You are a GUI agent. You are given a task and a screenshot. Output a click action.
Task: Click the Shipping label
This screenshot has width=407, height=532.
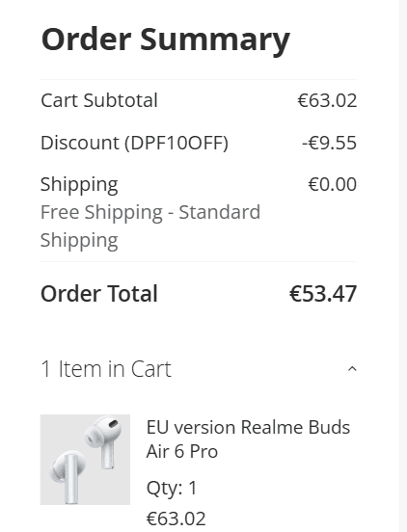(x=79, y=185)
